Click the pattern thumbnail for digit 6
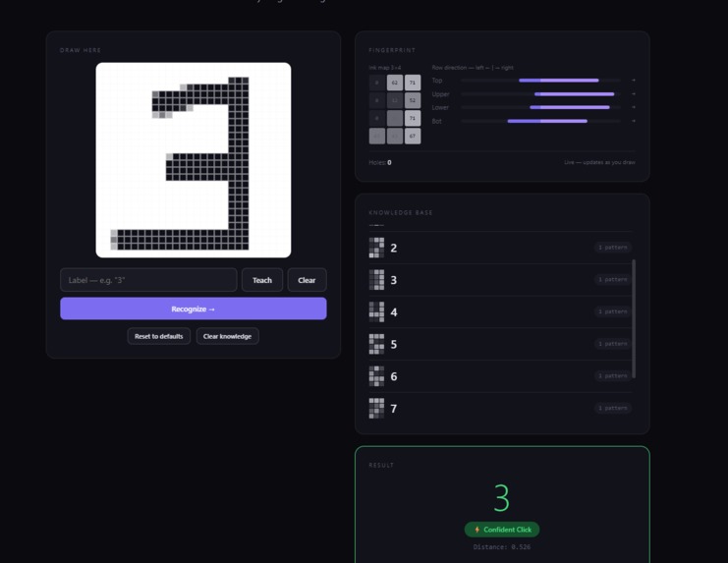 376,376
